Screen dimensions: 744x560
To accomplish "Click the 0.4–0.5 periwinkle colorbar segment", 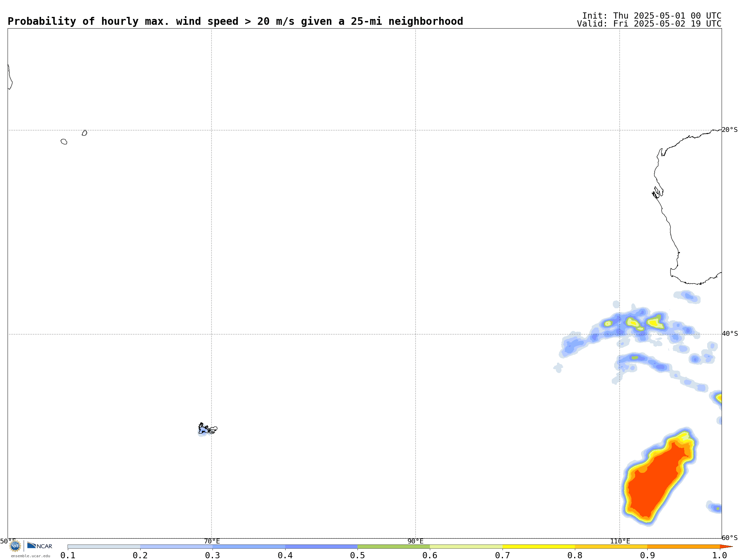I will (321, 547).
